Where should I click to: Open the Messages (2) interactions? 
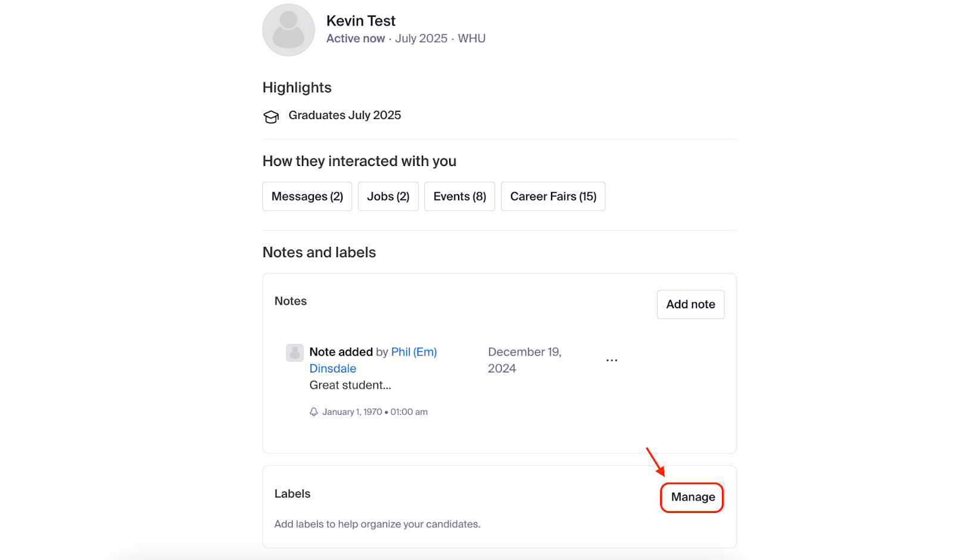pos(307,196)
